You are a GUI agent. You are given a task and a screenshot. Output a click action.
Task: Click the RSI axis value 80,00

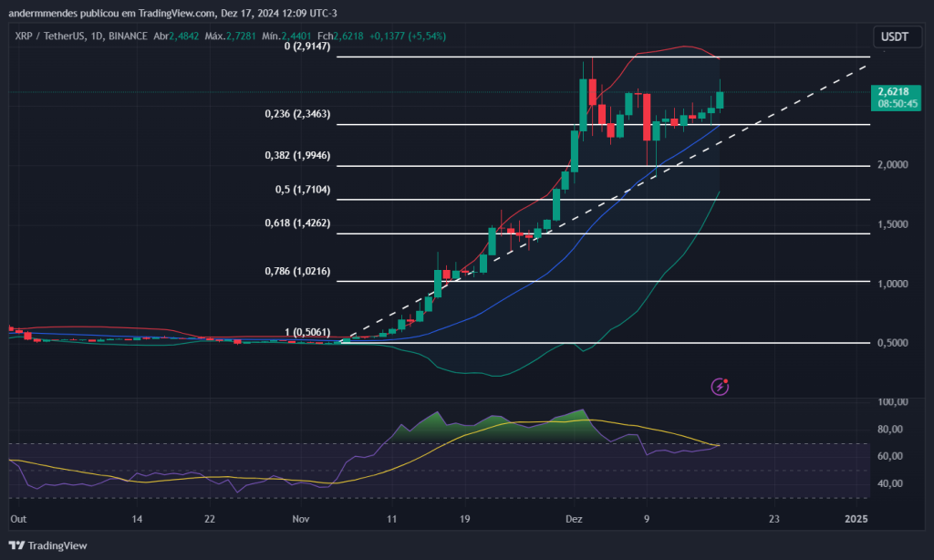click(890, 430)
